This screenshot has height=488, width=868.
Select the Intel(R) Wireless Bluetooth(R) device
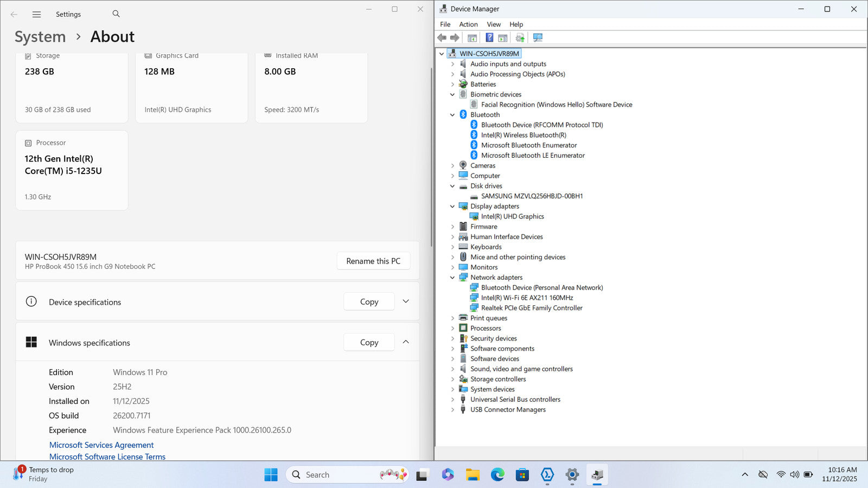pos(523,135)
